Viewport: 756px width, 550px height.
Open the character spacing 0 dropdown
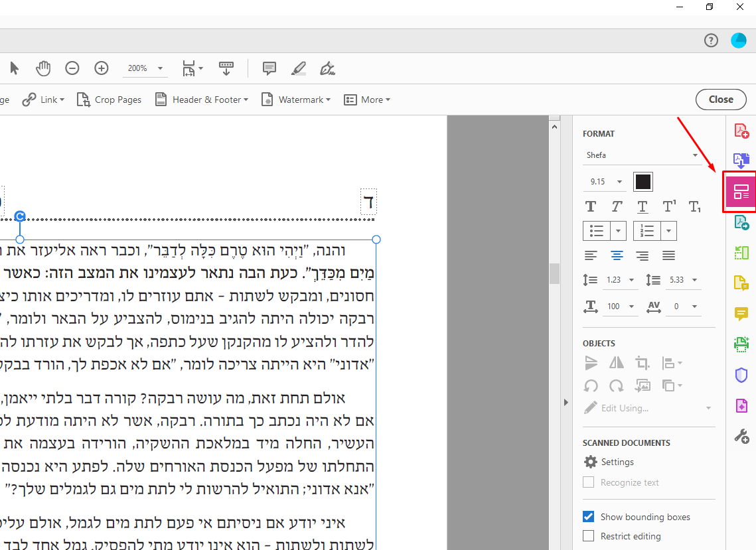click(x=683, y=307)
